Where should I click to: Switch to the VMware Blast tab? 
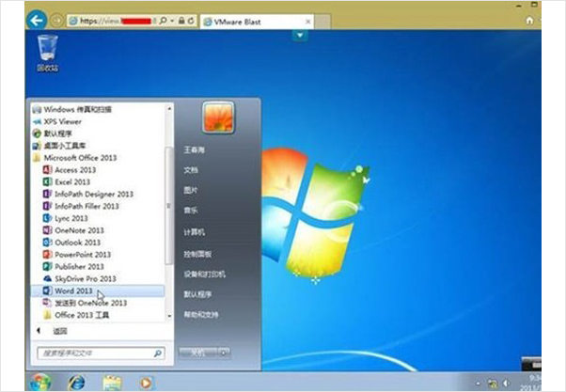(x=257, y=22)
